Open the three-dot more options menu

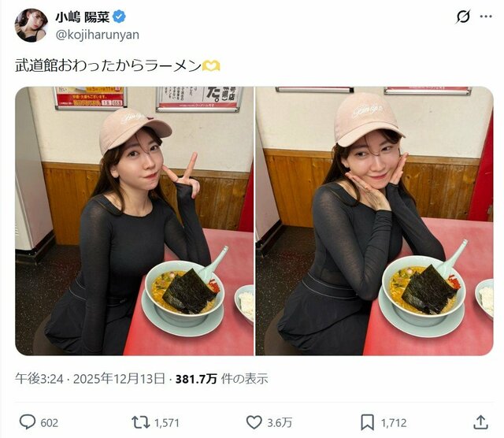[x=486, y=17]
